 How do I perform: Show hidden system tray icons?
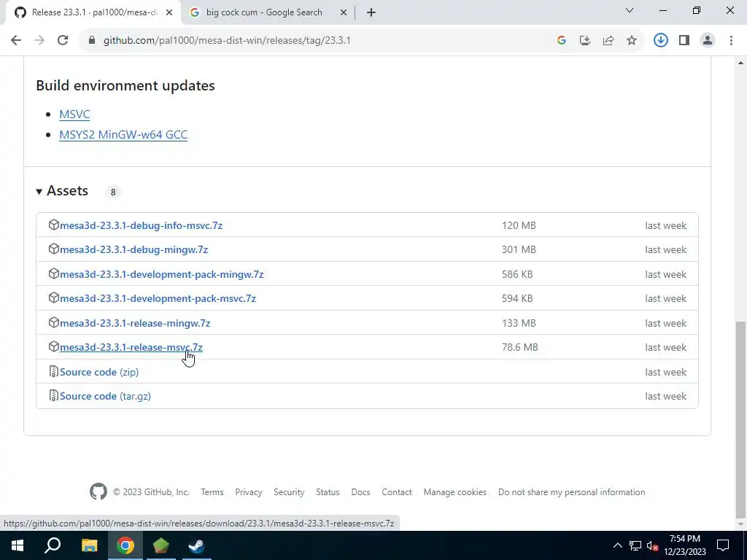(x=617, y=545)
